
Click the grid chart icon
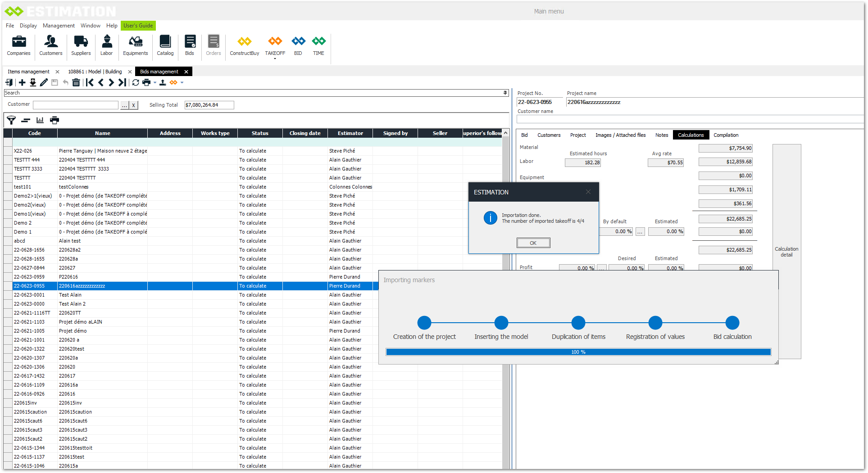click(x=40, y=120)
